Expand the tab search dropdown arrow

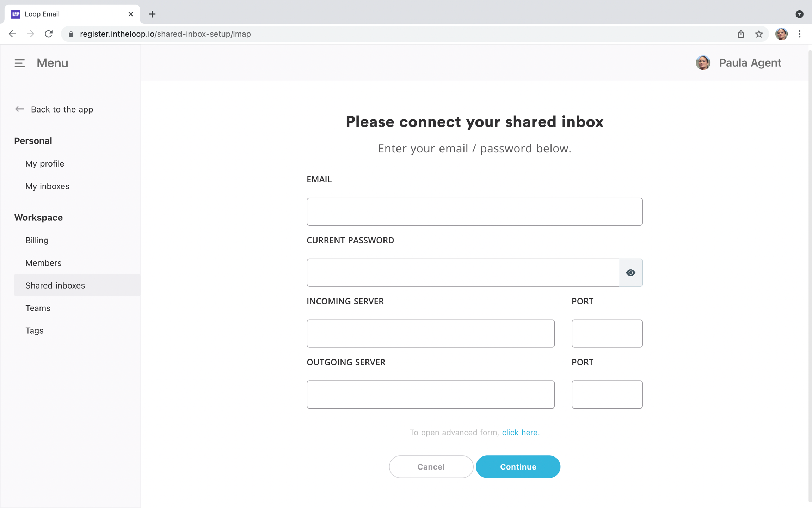(799, 14)
